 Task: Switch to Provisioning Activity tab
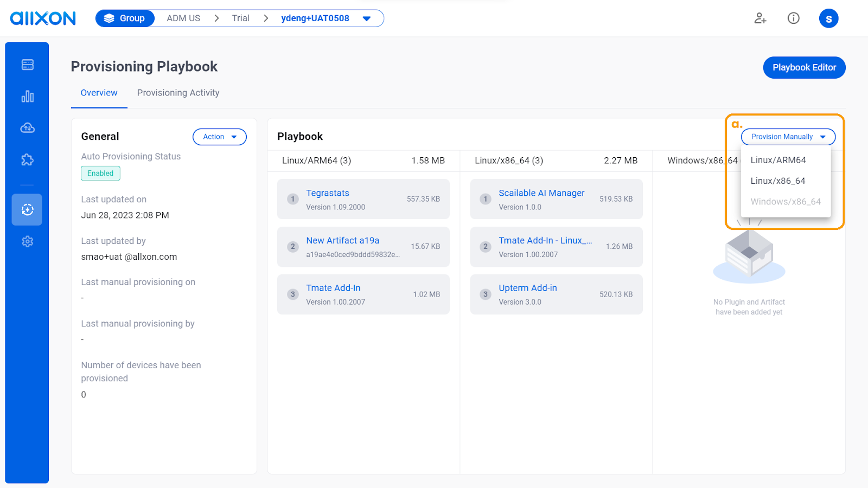(178, 93)
